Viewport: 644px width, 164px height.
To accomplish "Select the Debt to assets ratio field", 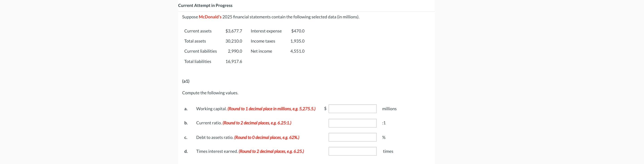I will (353, 137).
